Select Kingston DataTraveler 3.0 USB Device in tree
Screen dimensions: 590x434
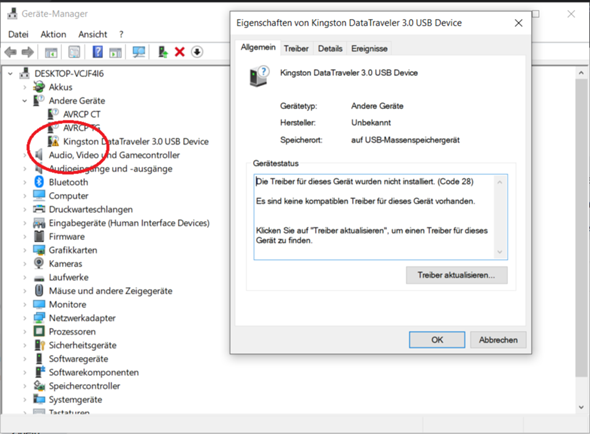(135, 142)
